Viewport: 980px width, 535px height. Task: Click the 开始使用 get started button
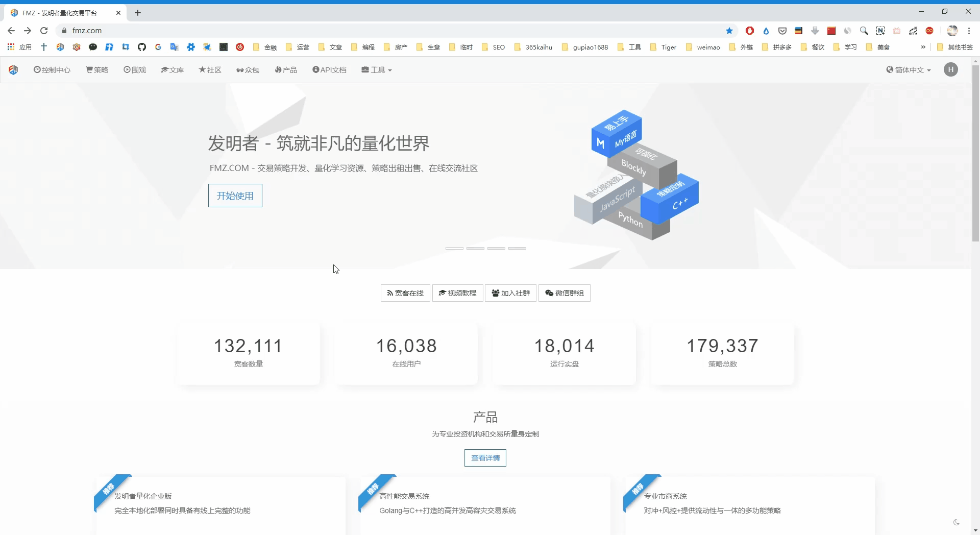click(x=235, y=196)
